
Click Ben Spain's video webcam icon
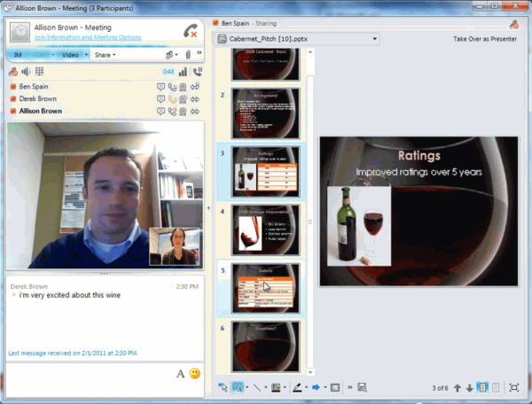click(183, 87)
